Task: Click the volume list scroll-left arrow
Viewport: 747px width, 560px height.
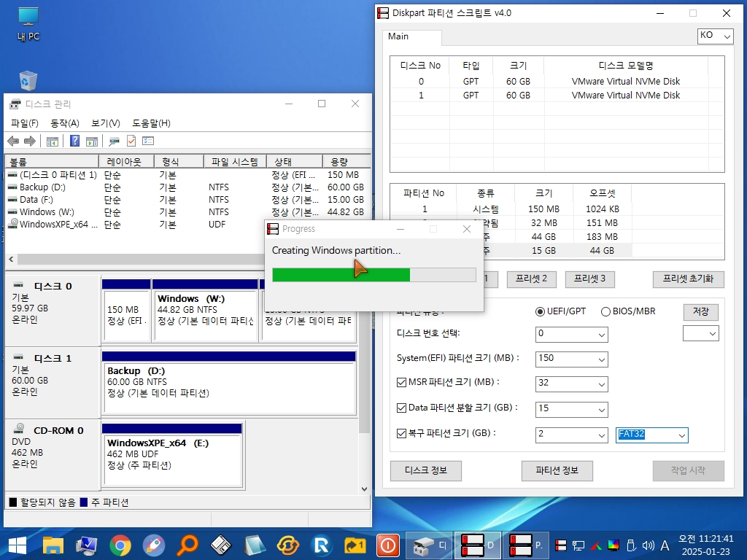Action: point(11,259)
